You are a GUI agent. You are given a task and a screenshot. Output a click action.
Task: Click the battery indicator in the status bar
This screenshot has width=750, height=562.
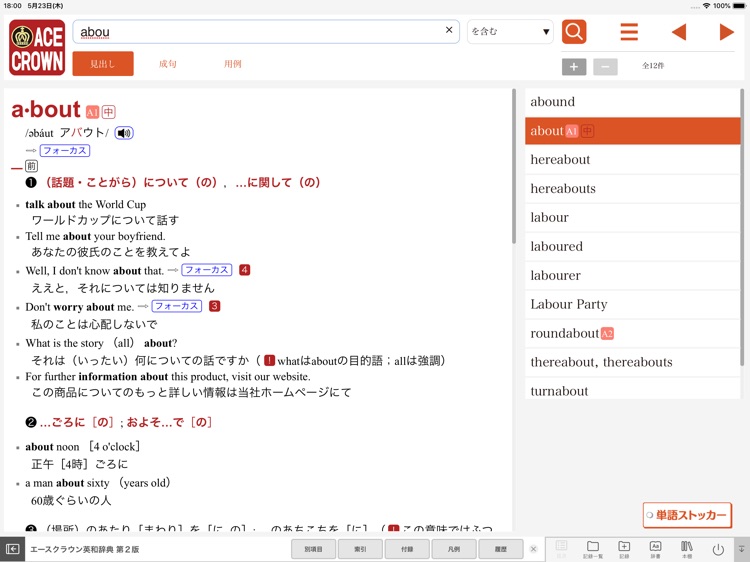739,6
